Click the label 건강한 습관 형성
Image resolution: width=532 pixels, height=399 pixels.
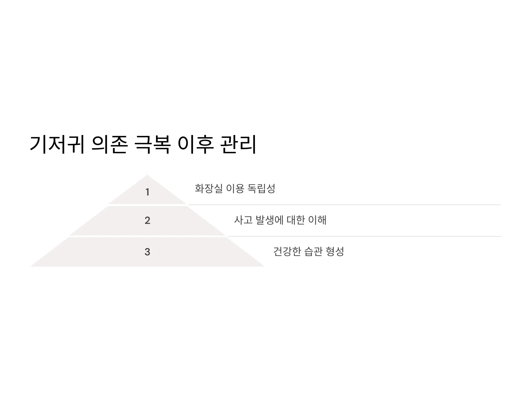309,252
